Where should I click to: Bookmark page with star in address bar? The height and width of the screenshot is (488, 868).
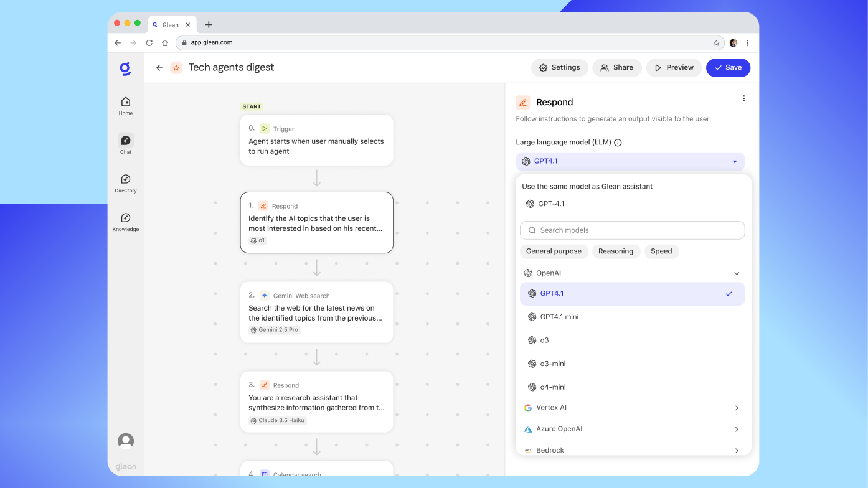tap(716, 43)
